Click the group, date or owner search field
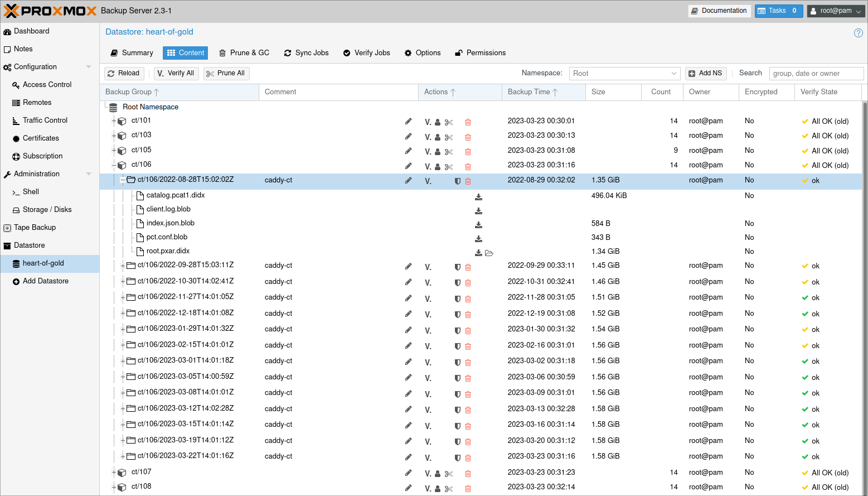 (x=816, y=73)
